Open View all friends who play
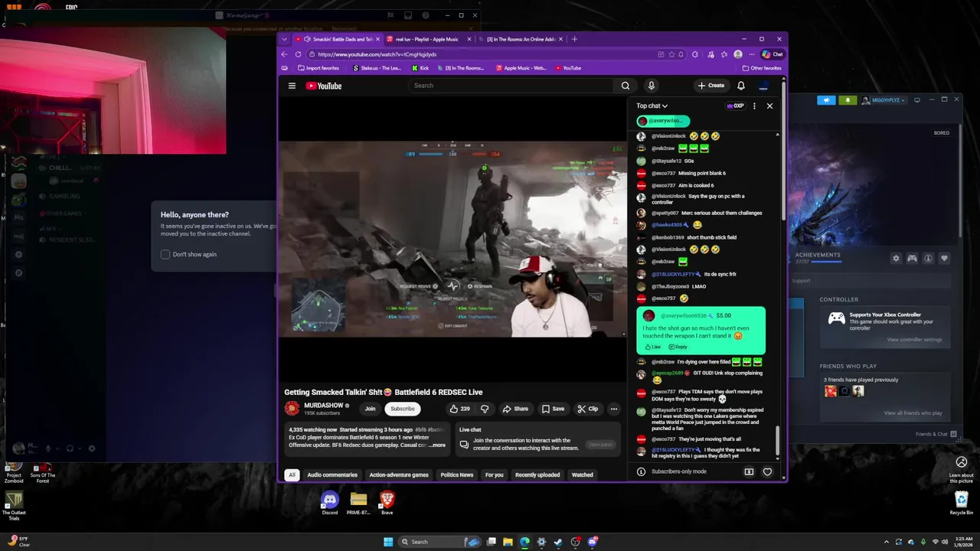 click(x=913, y=413)
